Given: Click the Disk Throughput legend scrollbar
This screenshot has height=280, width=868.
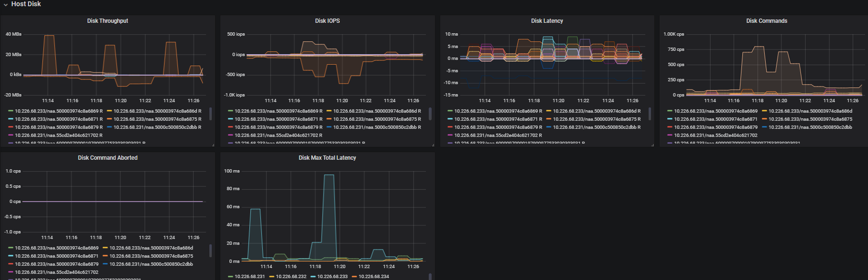Looking at the screenshot, I should (210, 114).
